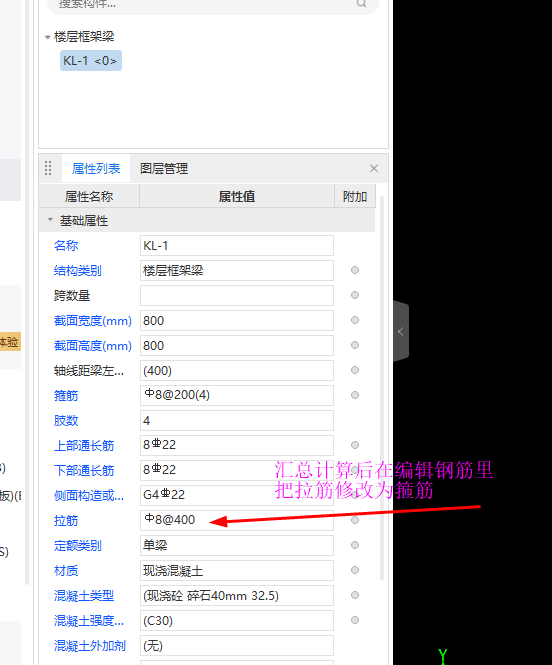552x665 pixels.
Task: Toggle 附加 option for 上部通长筋
Action: [x=355, y=445]
